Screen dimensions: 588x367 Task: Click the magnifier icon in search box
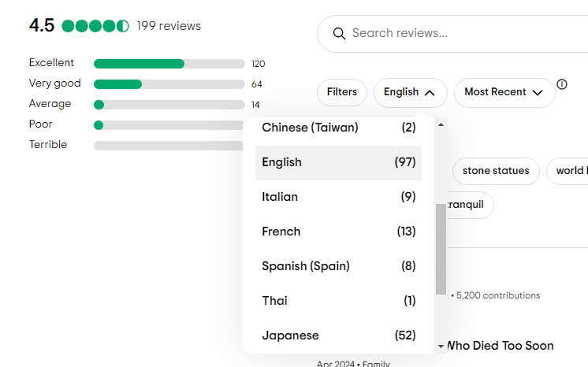pyautogui.click(x=340, y=33)
